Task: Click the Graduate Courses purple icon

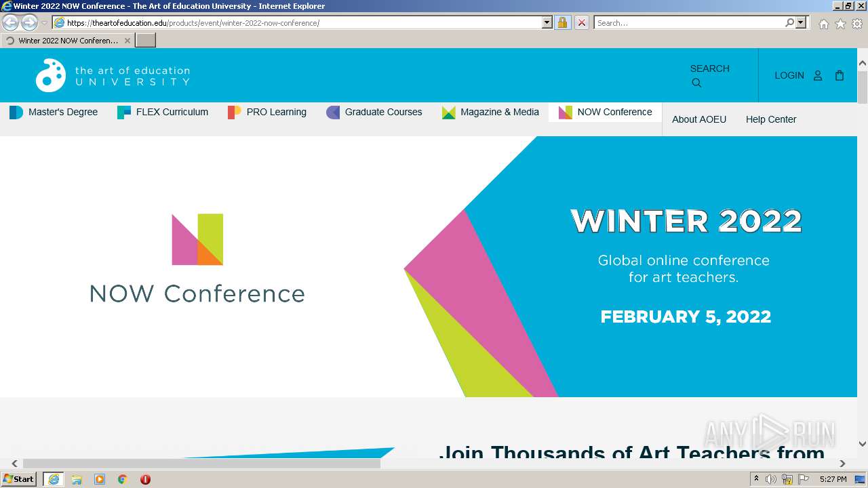Action: (333, 113)
